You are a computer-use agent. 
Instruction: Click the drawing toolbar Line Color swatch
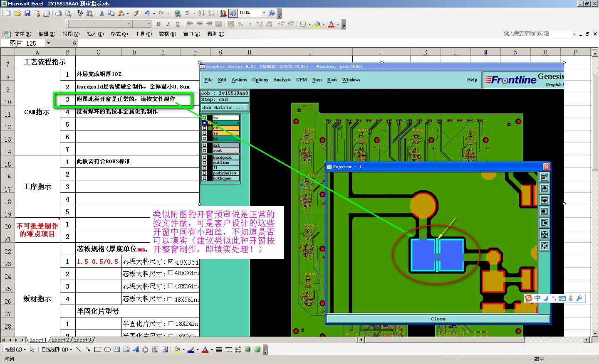(191, 349)
